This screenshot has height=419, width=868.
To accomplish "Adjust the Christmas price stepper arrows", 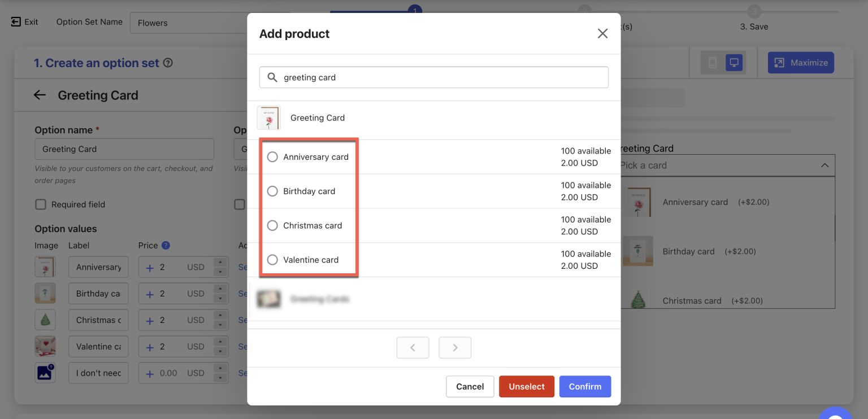I will pyautogui.click(x=220, y=320).
